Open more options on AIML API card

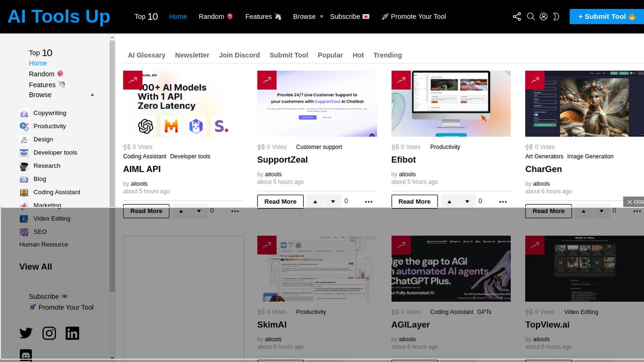(x=235, y=211)
